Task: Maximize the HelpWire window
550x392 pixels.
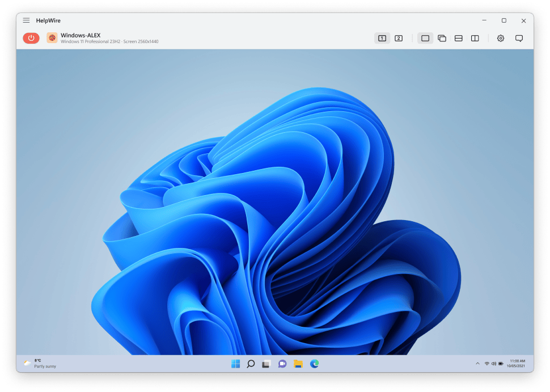Action: coord(504,20)
